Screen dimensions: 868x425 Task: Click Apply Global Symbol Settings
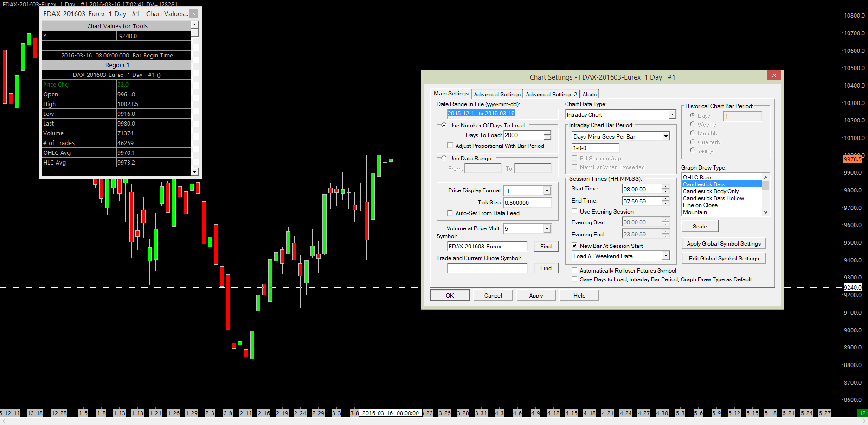pos(724,243)
